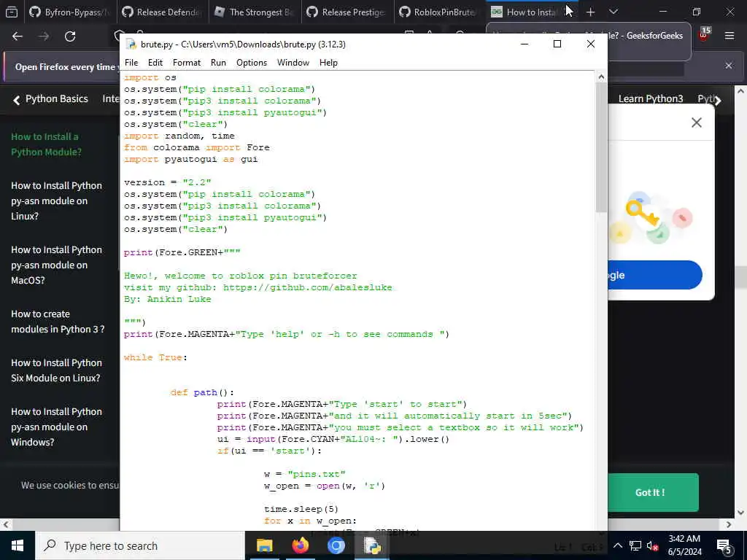This screenshot has width=747, height=560.
Task: Dismiss the Open Firefox every time notification
Action: coord(729,66)
